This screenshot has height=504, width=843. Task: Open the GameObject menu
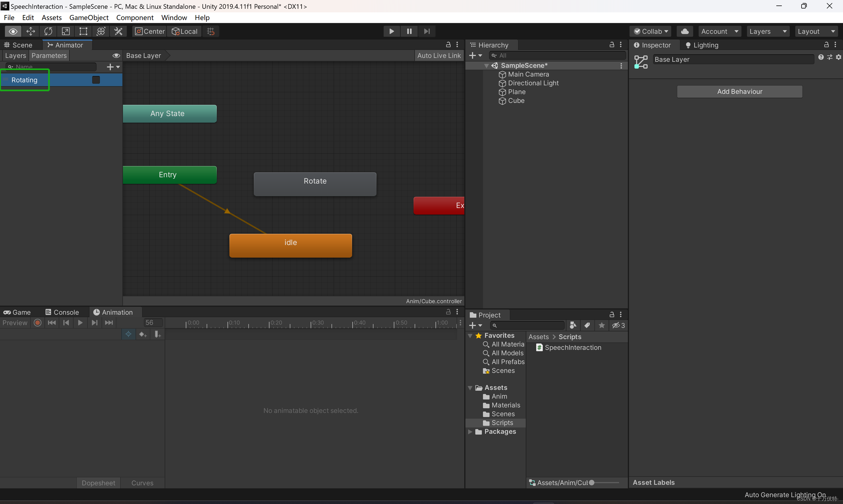89,18
